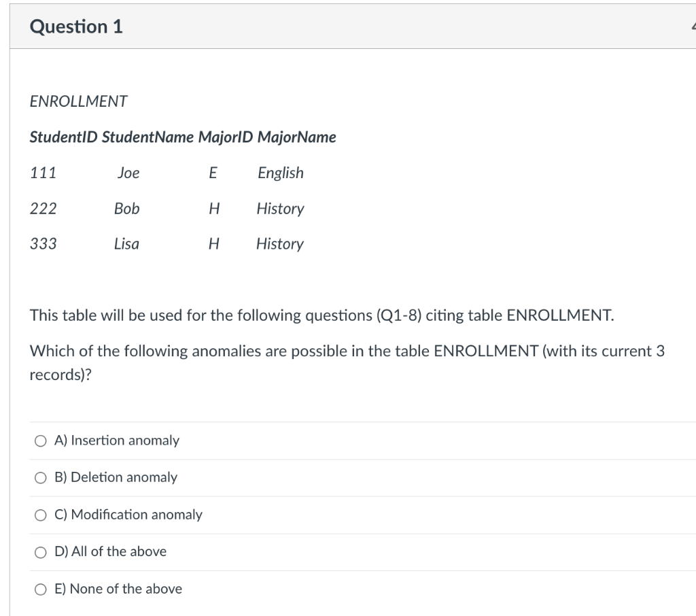The image size is (696, 616).
Task: Choose the 'B) Deletion anomaly' option
Action: pos(41,477)
